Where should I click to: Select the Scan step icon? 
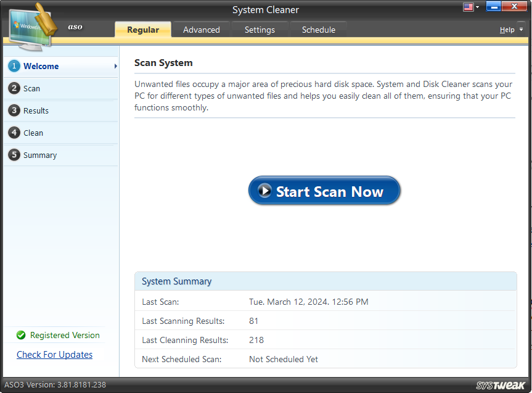point(14,88)
